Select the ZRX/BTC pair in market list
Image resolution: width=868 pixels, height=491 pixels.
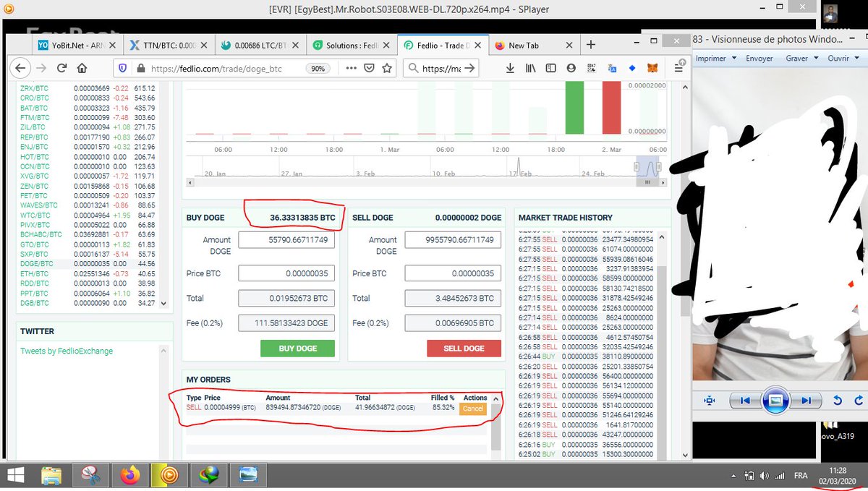[x=88, y=87]
